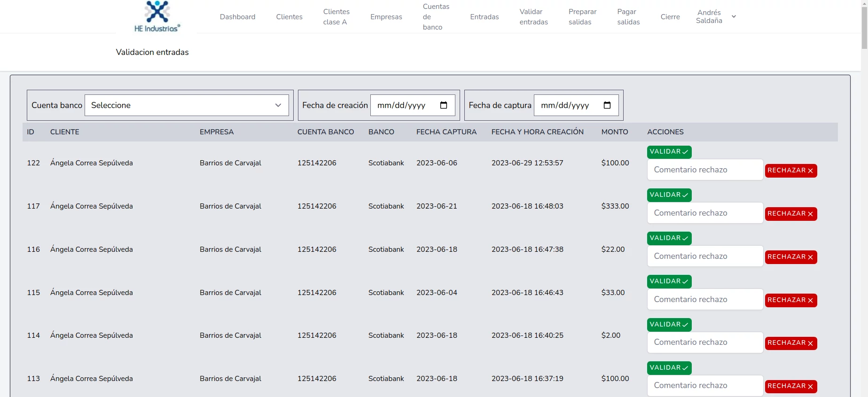Reject entry 117 using the RECHAZAR button

(x=790, y=214)
